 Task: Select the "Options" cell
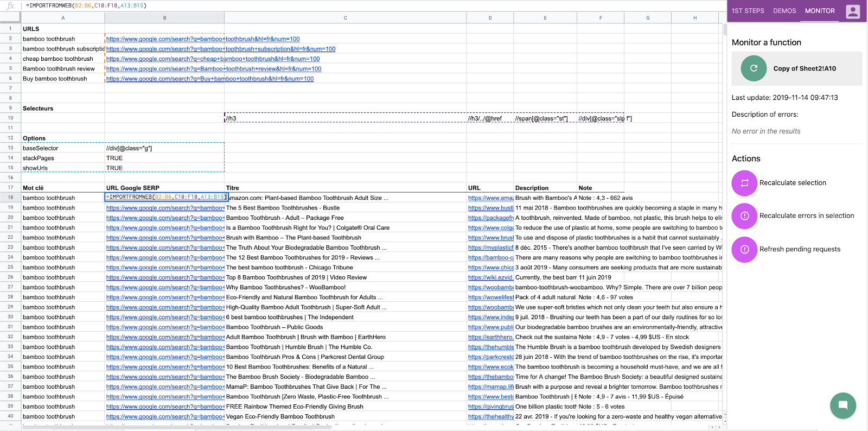click(x=63, y=138)
